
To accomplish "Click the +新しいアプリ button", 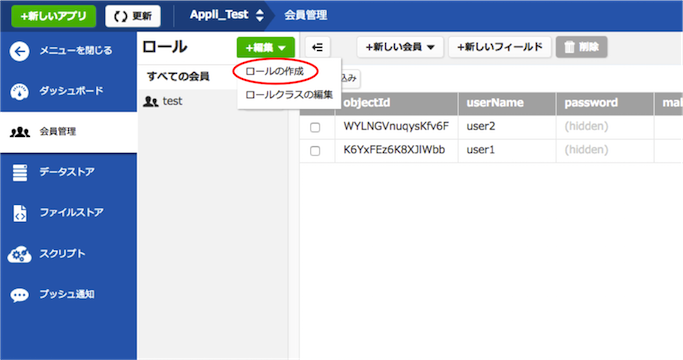I will [54, 16].
